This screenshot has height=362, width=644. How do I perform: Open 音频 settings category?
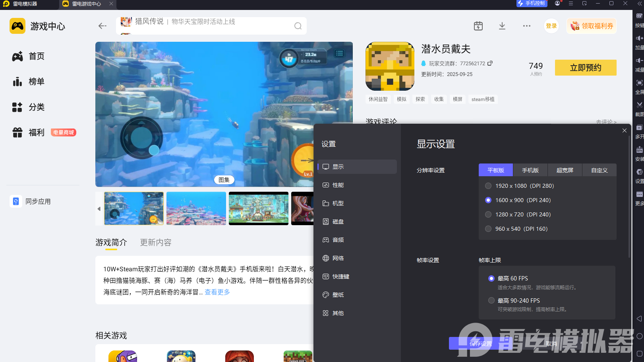pos(357,240)
